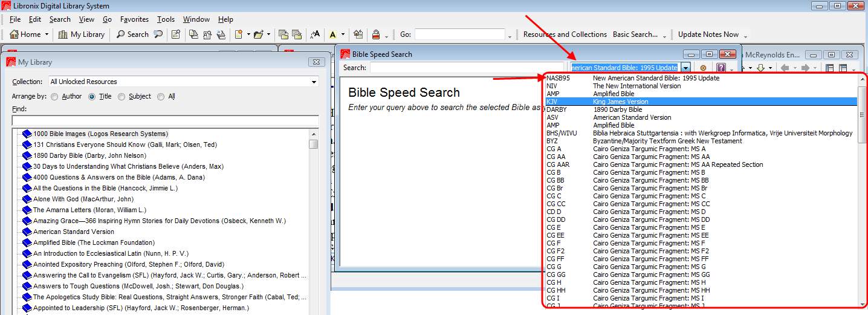This screenshot has width=868, height=315.
Task: Click Update Notes Now button
Action: point(708,34)
